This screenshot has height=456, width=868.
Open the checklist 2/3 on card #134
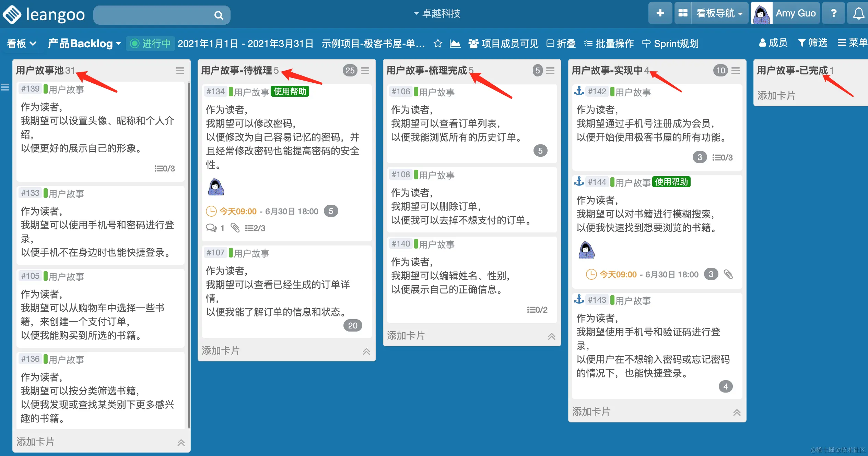coord(255,228)
